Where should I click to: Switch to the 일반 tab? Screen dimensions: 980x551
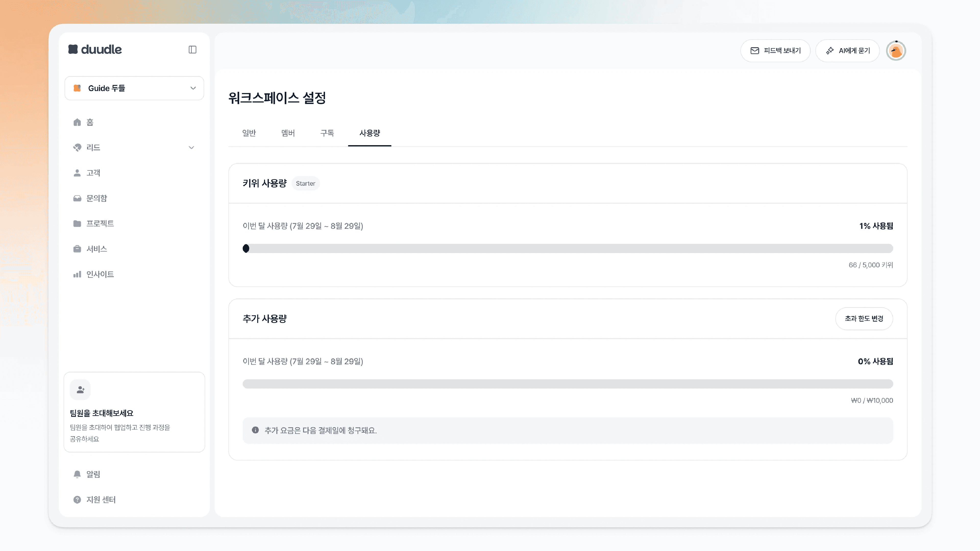pos(249,133)
